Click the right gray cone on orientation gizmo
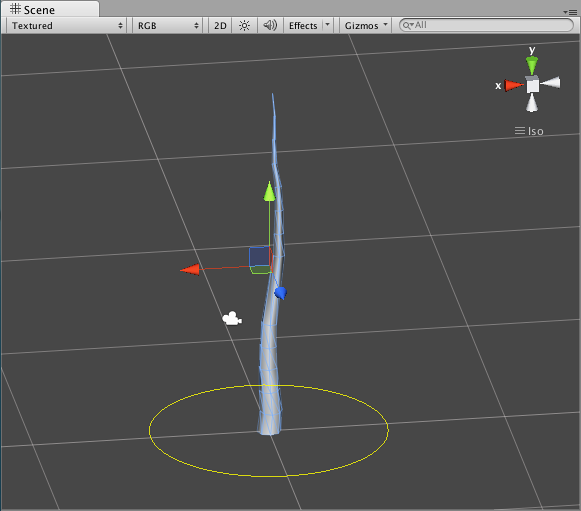581x511 pixels. click(551, 82)
